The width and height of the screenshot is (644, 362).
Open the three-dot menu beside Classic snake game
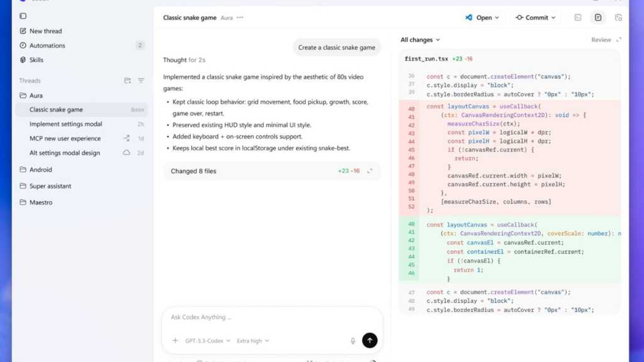240,18
